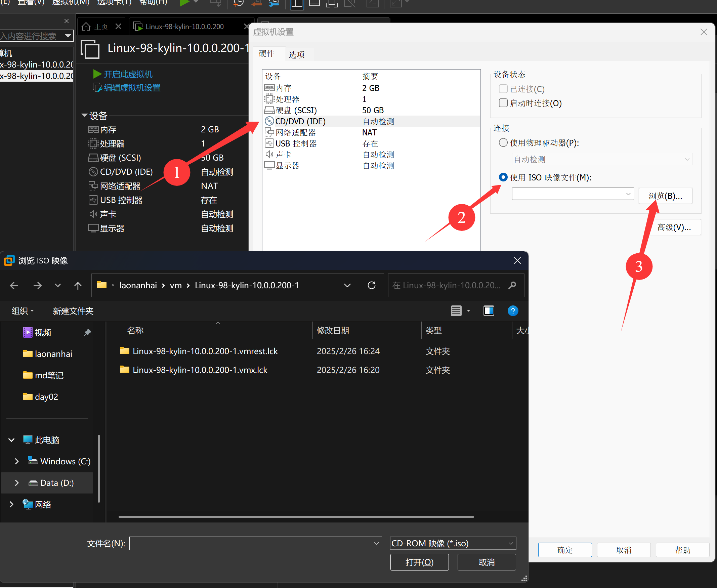Select 使用物理驱动器 radio button

coord(503,142)
